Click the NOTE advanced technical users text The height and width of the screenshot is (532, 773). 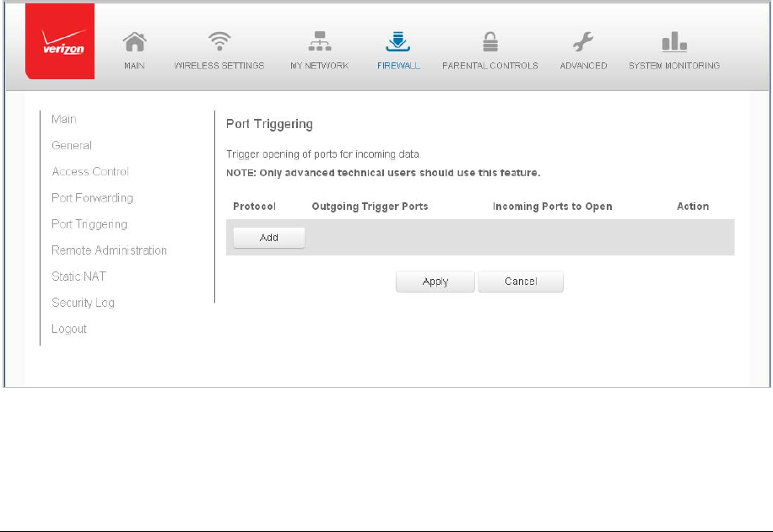click(x=383, y=173)
